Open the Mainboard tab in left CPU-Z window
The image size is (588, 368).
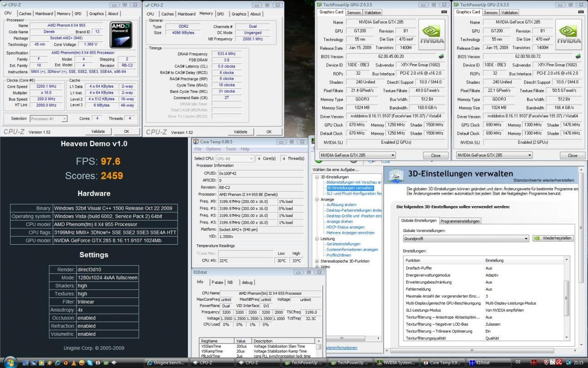point(44,14)
